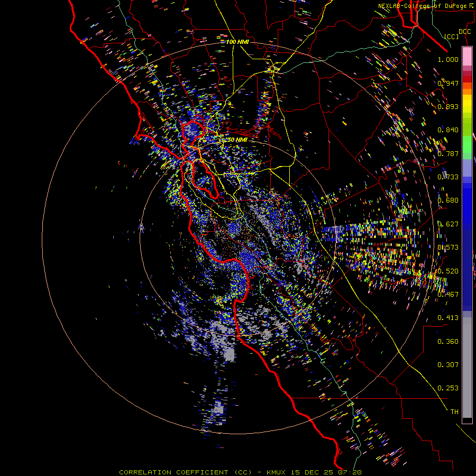The height and width of the screenshot is (476, 476).
Task: Select the 0.627 scale label
Action: click(x=448, y=224)
